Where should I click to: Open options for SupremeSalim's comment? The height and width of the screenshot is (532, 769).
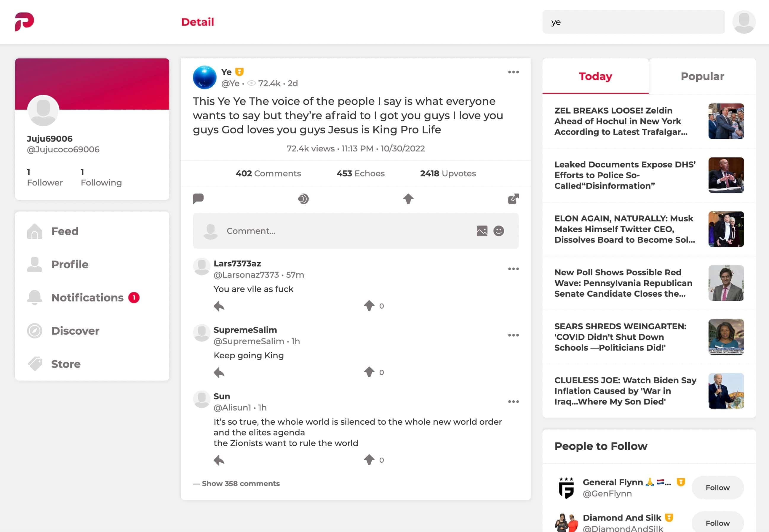[513, 335]
